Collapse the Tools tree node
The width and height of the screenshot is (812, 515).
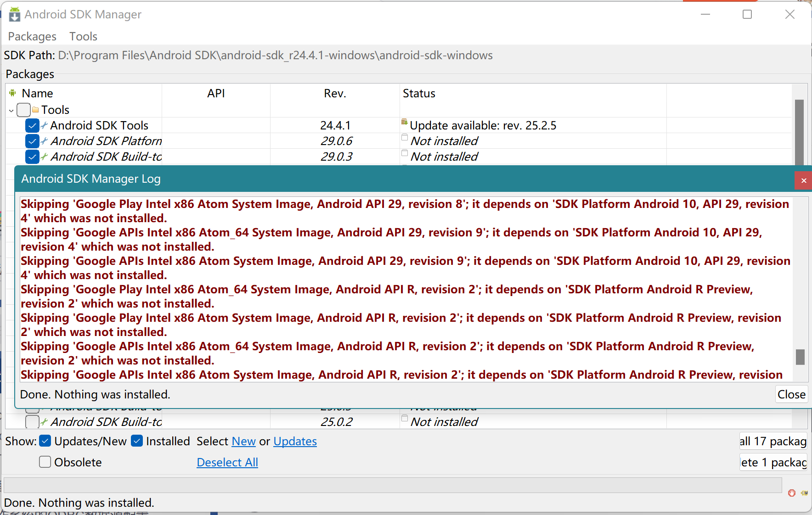pyautogui.click(x=10, y=110)
